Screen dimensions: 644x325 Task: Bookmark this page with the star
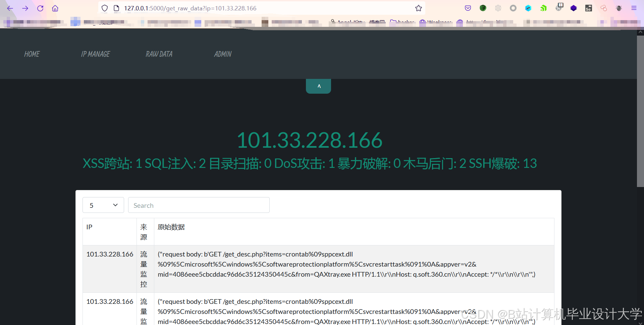tap(419, 8)
